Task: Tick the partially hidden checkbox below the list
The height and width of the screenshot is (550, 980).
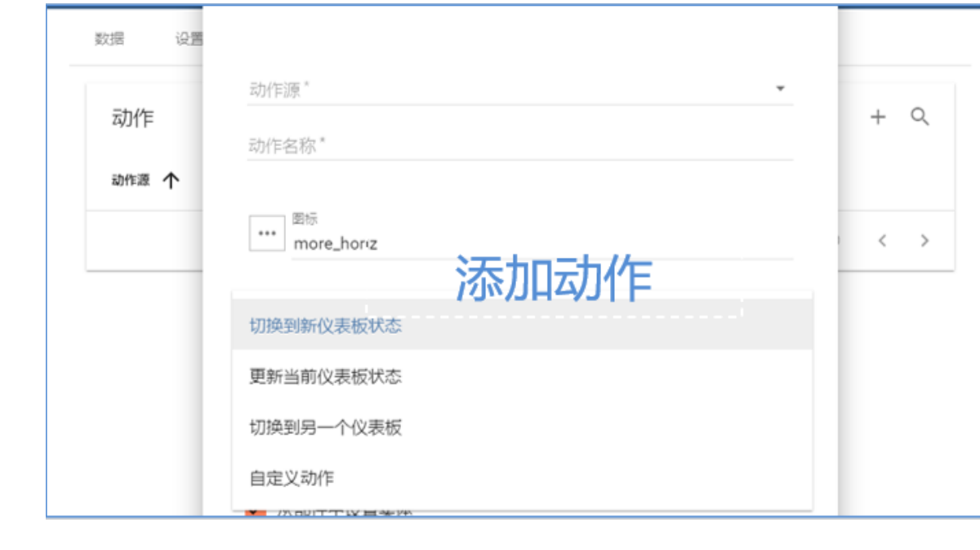Action: (256, 512)
